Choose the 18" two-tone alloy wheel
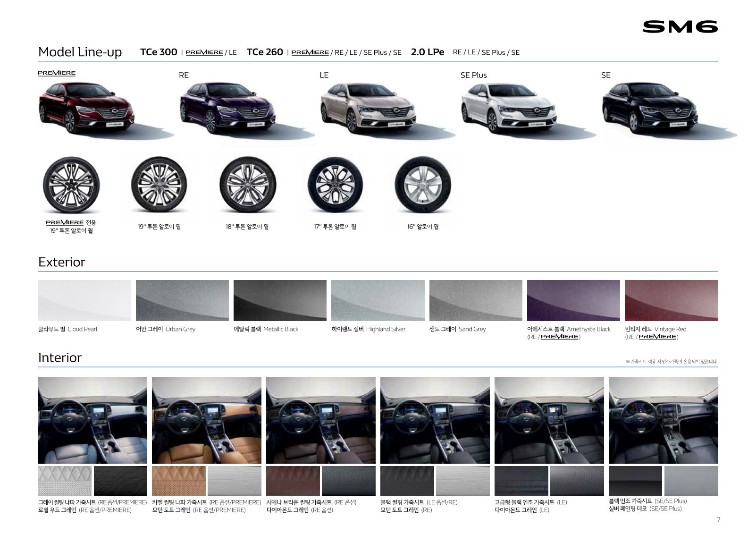This screenshot has width=756, height=535. pyautogui.click(x=247, y=185)
